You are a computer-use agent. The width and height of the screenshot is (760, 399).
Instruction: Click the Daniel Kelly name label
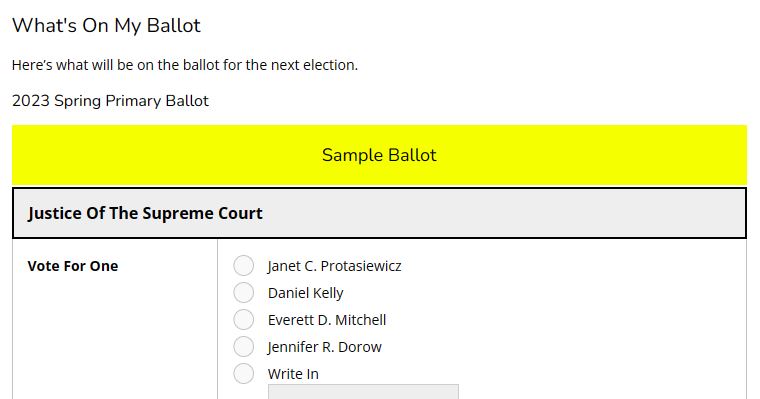(305, 293)
